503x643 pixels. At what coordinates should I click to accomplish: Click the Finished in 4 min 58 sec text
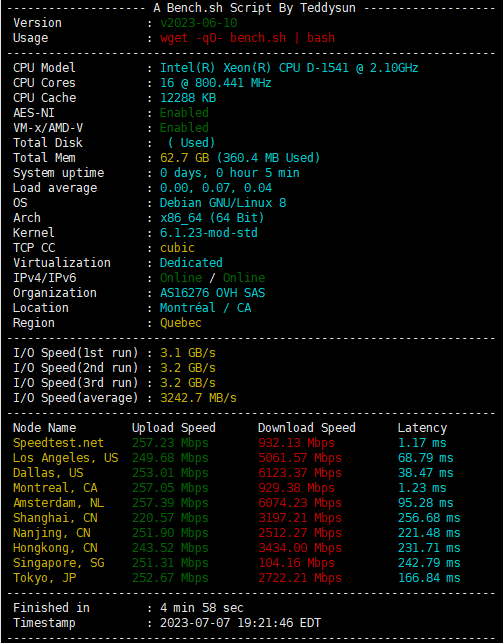tap(128, 608)
